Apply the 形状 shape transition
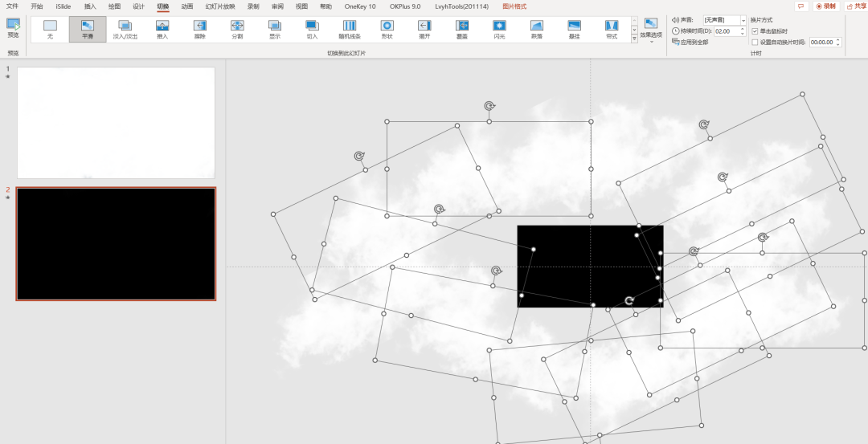This screenshot has width=868, height=444. coord(387,29)
